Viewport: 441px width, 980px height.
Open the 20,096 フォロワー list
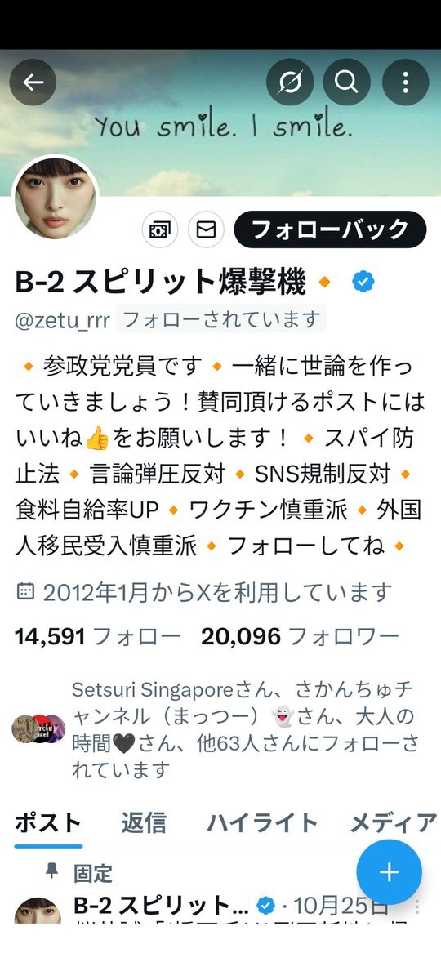pyautogui.click(x=300, y=636)
